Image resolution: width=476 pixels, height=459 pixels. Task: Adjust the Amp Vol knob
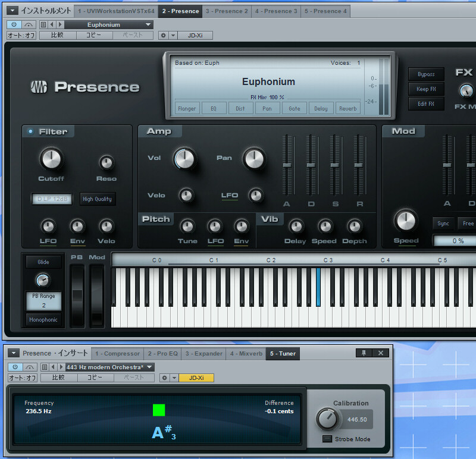184,159
